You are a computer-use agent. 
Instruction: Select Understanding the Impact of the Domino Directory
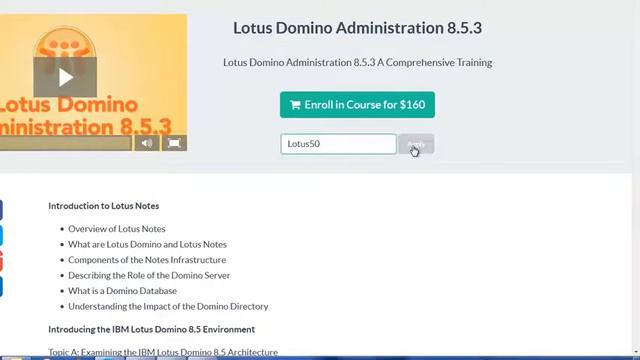(168, 306)
